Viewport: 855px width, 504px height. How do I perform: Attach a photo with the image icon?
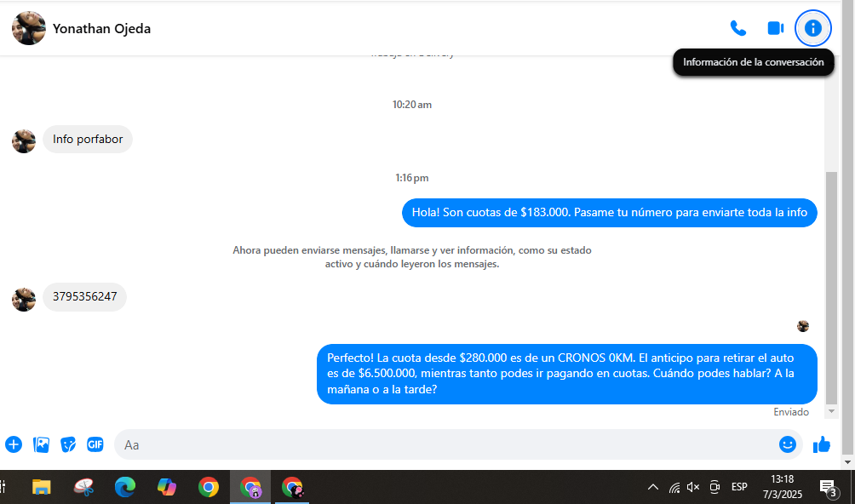point(41,444)
